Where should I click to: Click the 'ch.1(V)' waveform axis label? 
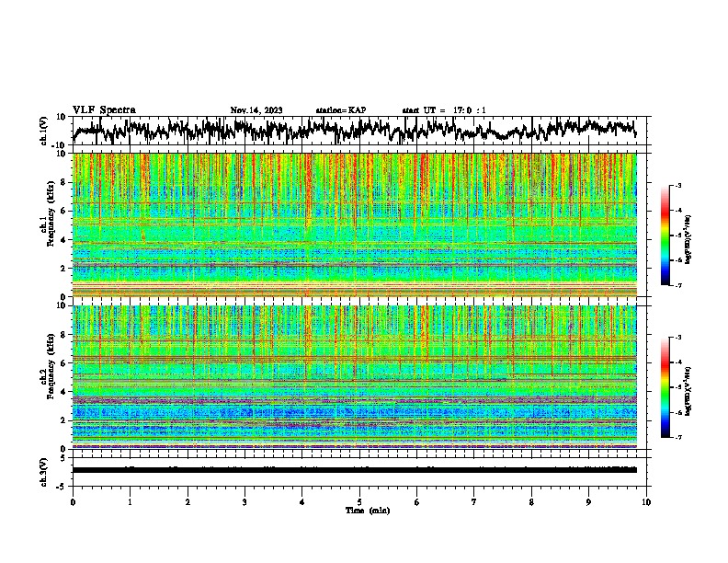coord(44,131)
